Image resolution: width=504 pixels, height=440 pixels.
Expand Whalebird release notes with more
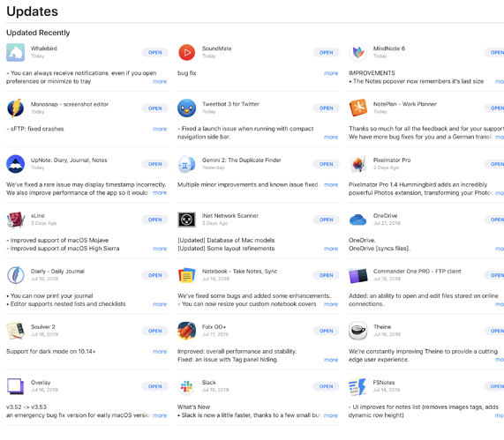[x=160, y=82]
